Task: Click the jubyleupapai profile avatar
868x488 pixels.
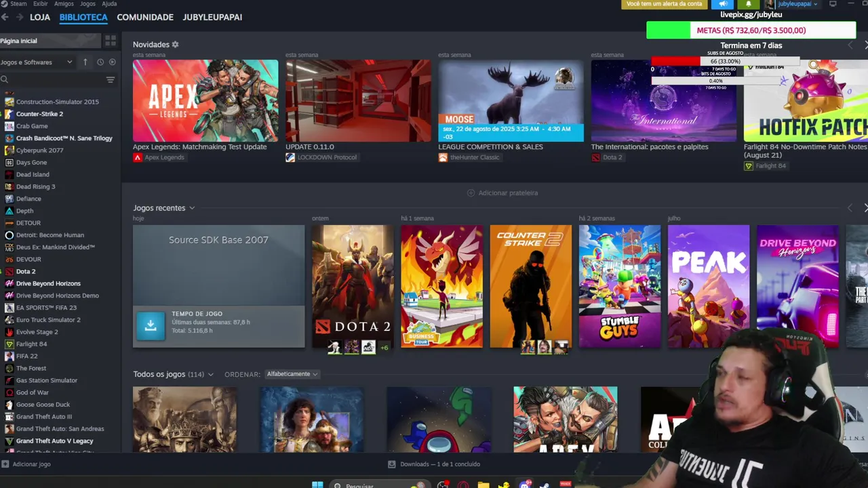Action: pyautogui.click(x=770, y=4)
